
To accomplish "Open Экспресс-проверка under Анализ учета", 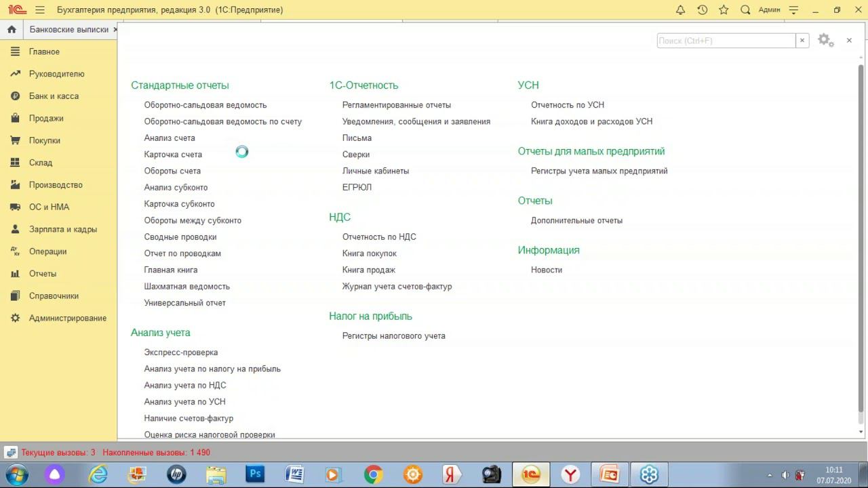I will point(181,352).
